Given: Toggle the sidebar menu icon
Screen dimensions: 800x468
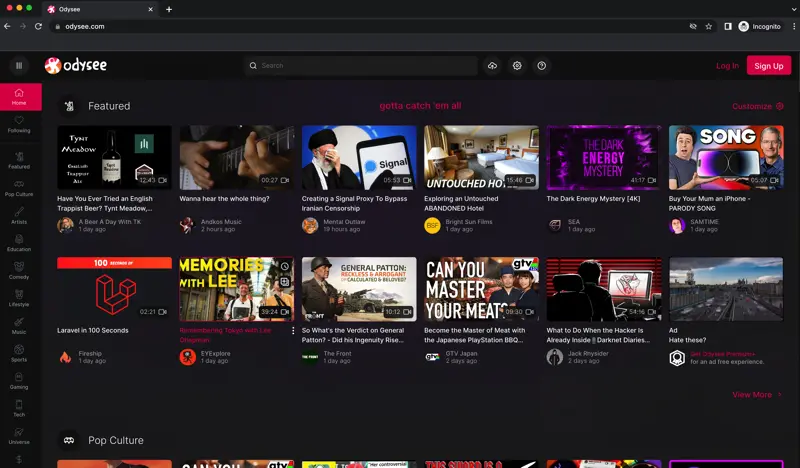Looking at the screenshot, I should point(19,65).
